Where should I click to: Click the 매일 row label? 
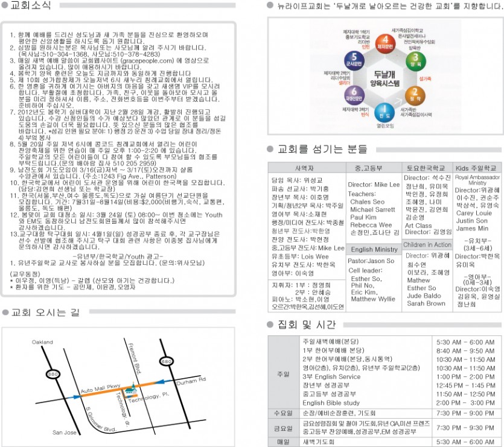(283, 442)
